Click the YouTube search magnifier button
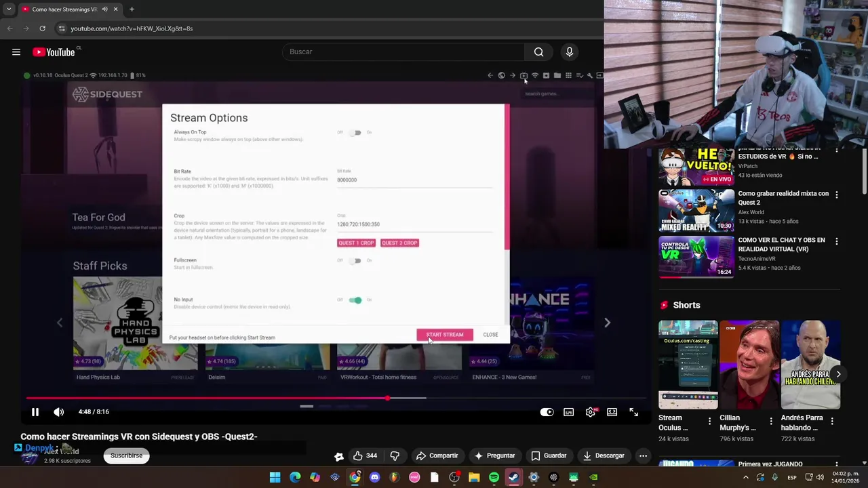Image resolution: width=868 pixels, height=488 pixels. click(538, 52)
